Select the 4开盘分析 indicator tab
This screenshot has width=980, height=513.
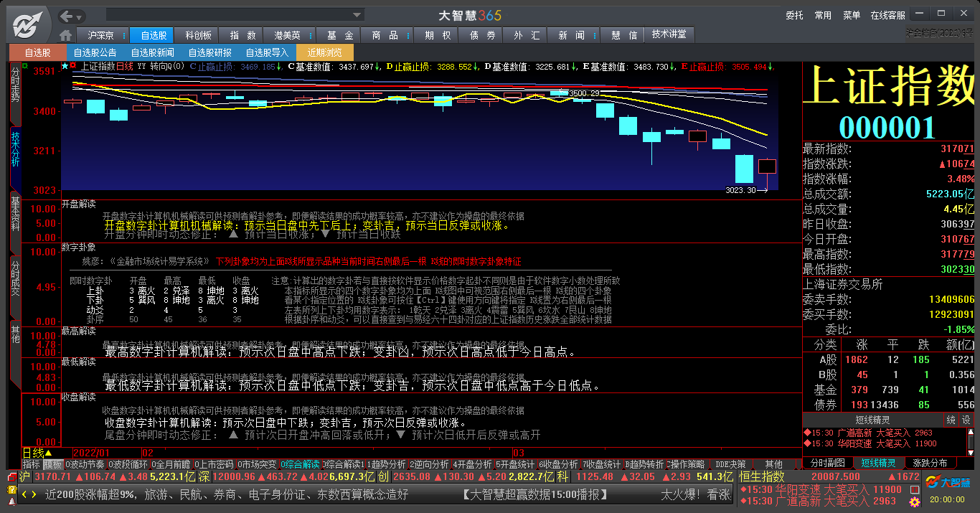pos(472,464)
